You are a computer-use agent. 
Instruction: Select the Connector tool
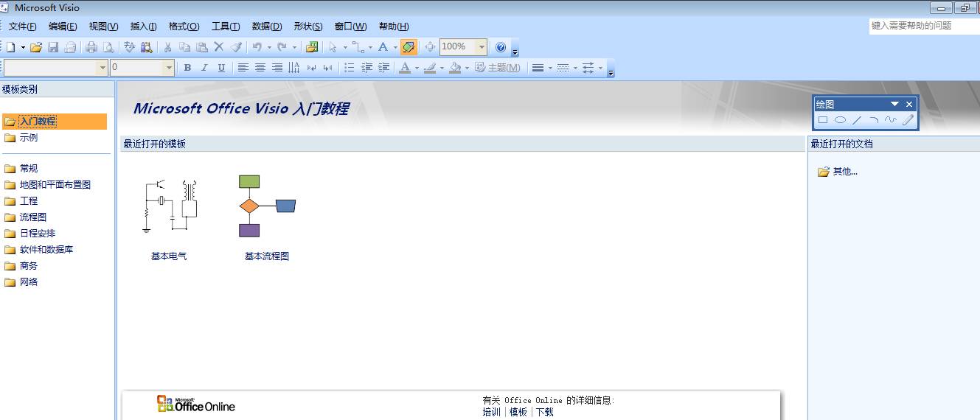click(x=358, y=47)
